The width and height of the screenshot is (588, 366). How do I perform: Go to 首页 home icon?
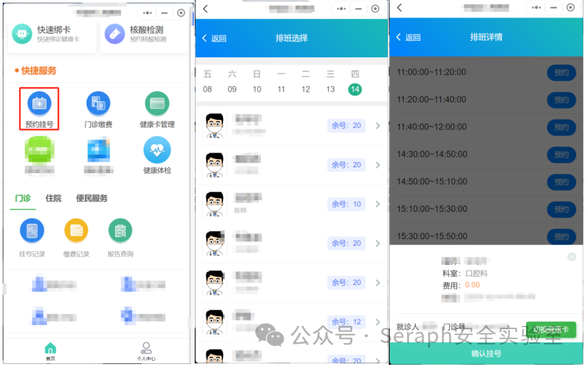50,348
